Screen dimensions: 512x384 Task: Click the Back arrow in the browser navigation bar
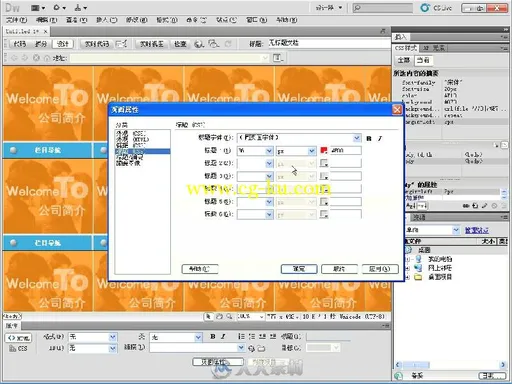click(x=14, y=58)
